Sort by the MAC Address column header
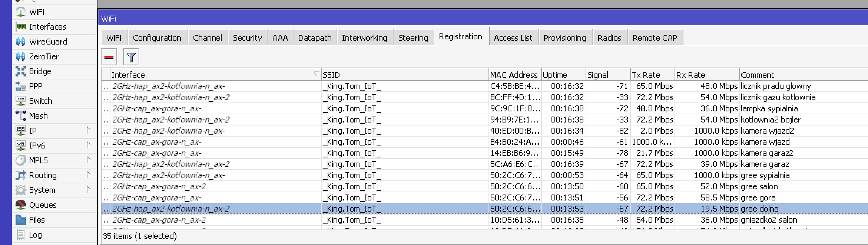Viewport: 868px width, 245px height. 515,75
